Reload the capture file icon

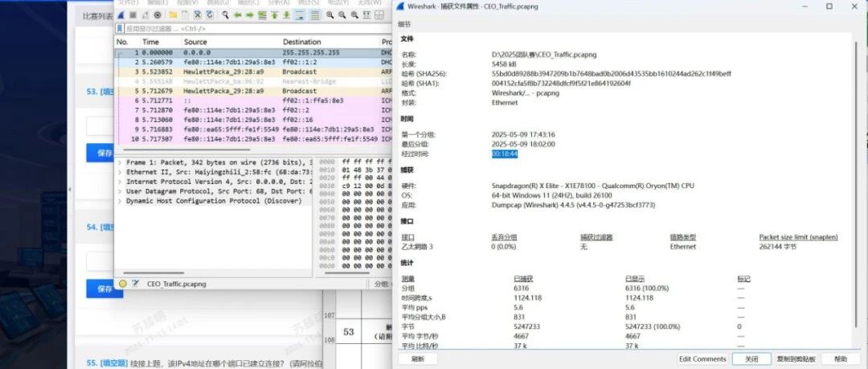[210, 15]
